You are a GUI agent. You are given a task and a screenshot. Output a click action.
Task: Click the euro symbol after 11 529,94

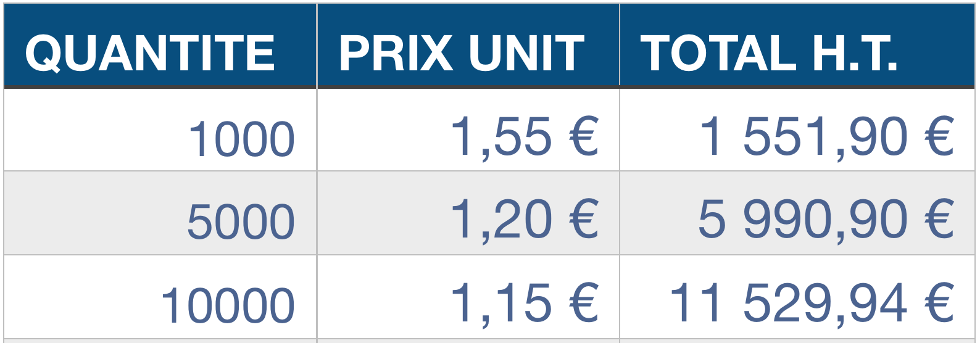coord(939,303)
